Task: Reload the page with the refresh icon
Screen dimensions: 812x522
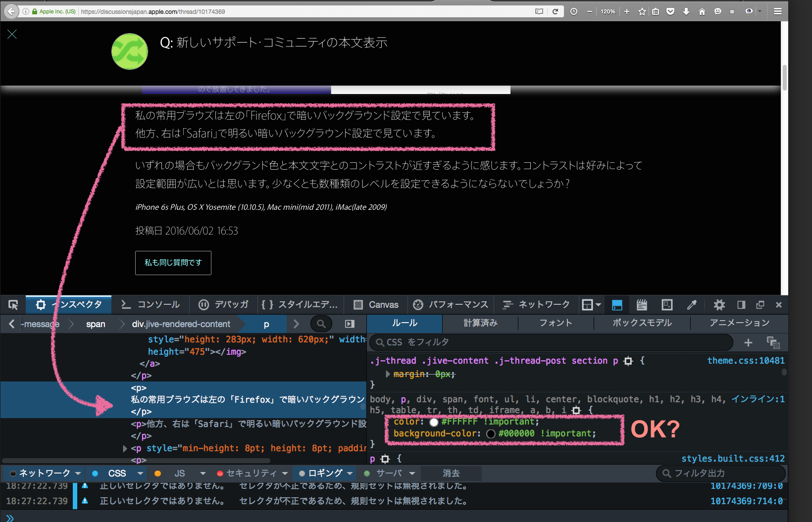Action: (556, 11)
